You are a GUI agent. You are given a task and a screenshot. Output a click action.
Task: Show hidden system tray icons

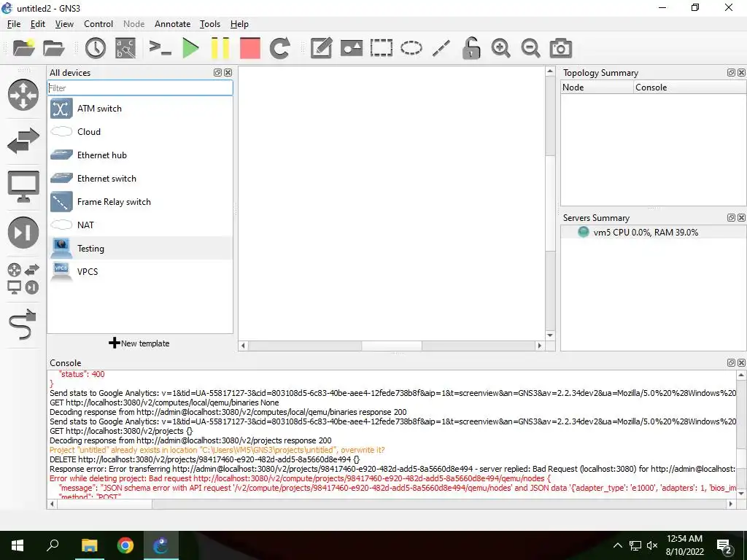[x=617, y=545]
